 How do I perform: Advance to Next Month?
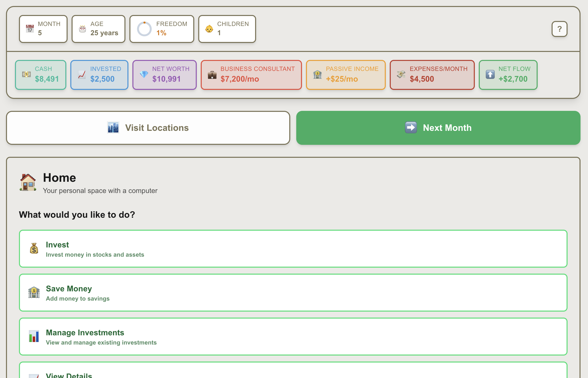click(438, 128)
